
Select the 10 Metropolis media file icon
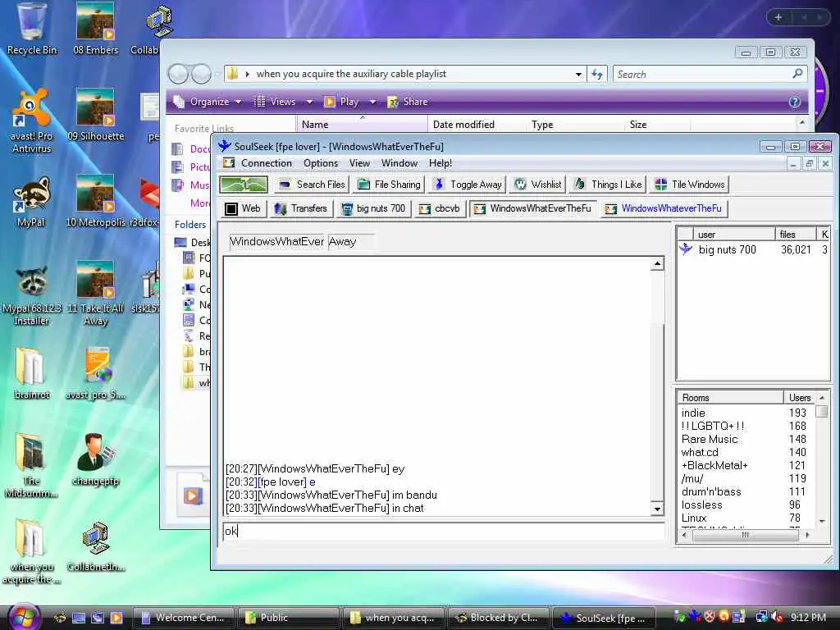[x=95, y=201]
